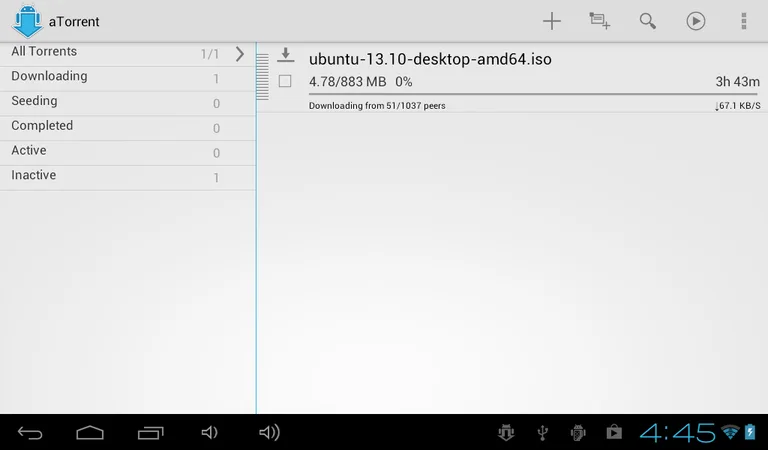
Task: Select the All Torrents filter
Action: (x=127, y=54)
